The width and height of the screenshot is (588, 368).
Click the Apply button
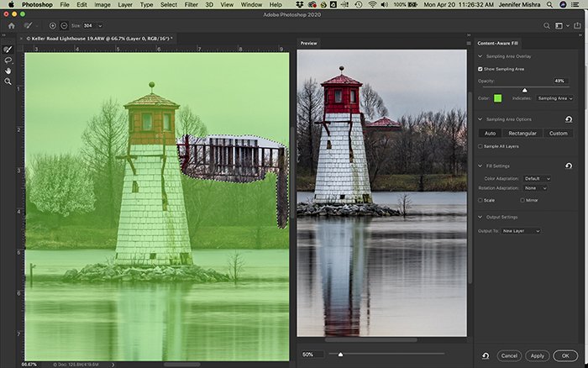tap(537, 355)
